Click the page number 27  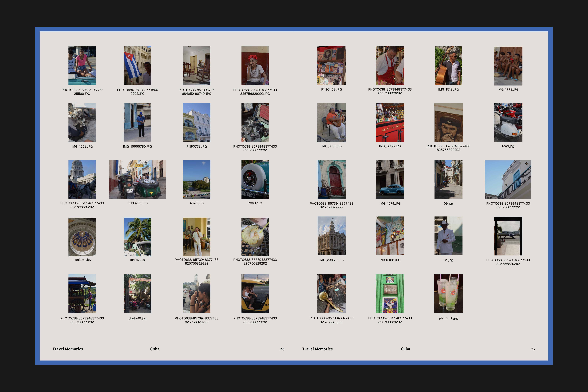[533, 349]
